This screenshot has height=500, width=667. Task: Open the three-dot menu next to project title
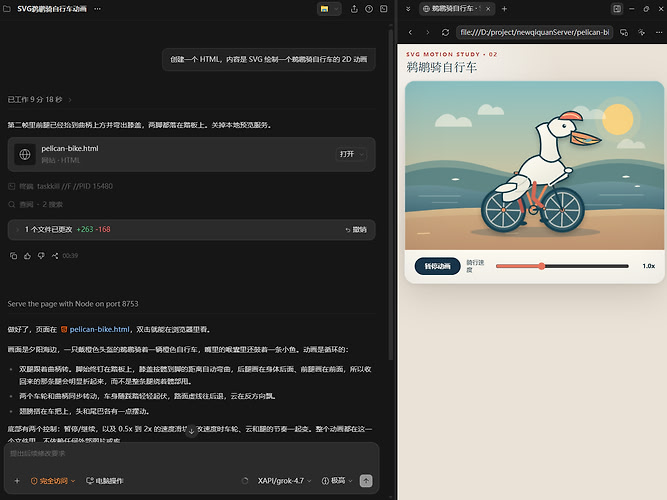pos(97,9)
